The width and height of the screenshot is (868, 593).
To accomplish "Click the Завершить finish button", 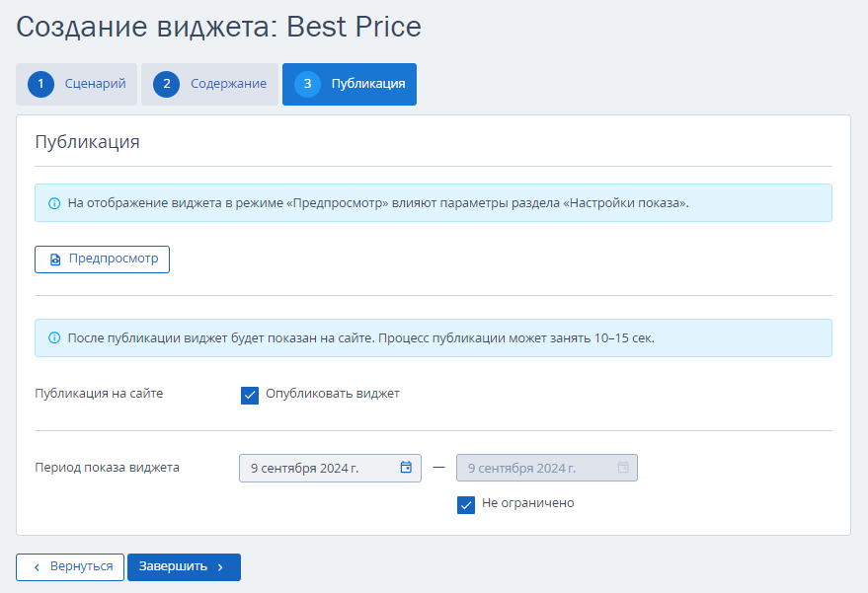I will (184, 567).
